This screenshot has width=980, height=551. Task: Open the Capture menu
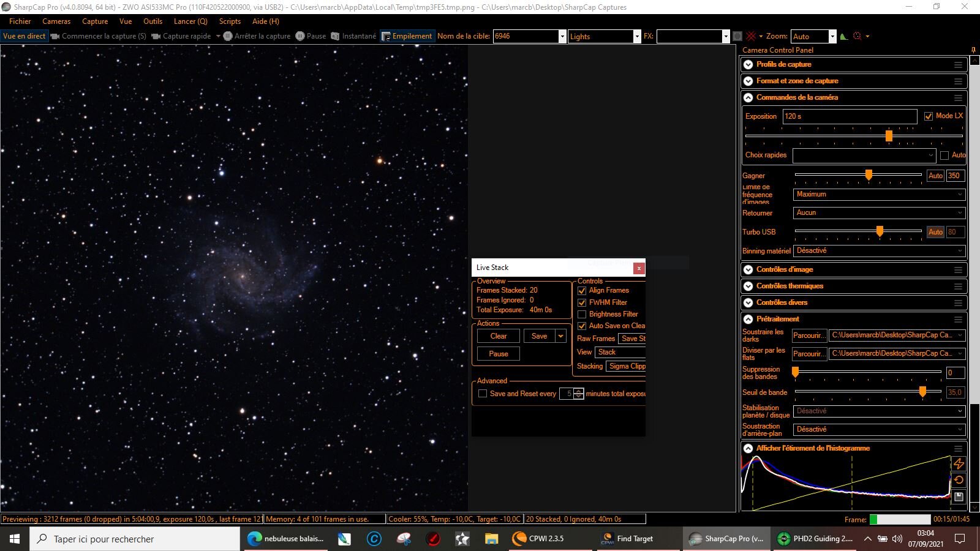pyautogui.click(x=95, y=21)
